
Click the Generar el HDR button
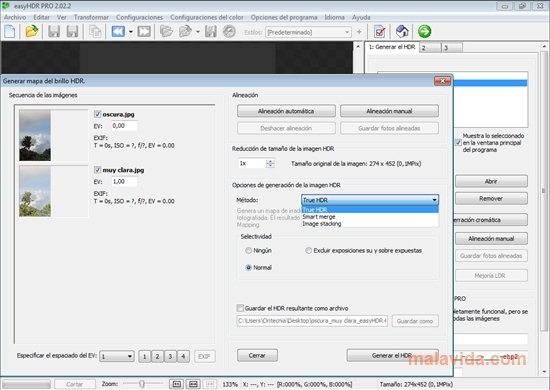click(393, 355)
